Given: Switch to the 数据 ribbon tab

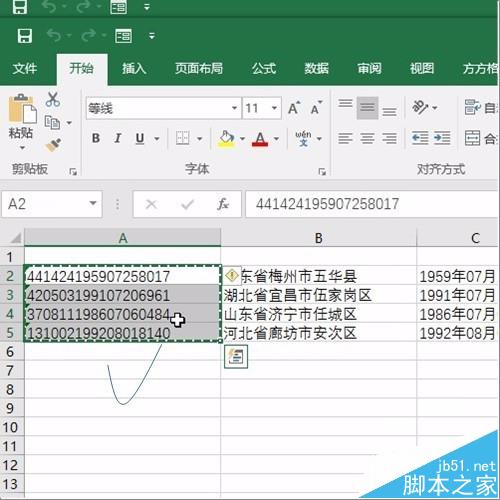Looking at the screenshot, I should point(316,68).
